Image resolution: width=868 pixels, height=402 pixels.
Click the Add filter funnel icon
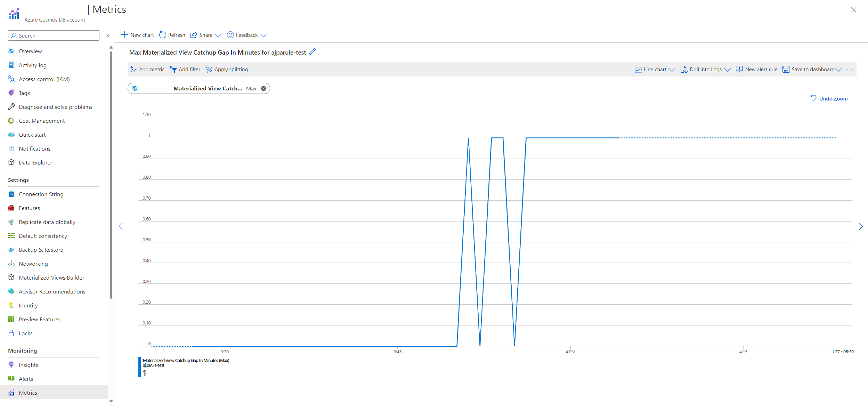tap(173, 70)
